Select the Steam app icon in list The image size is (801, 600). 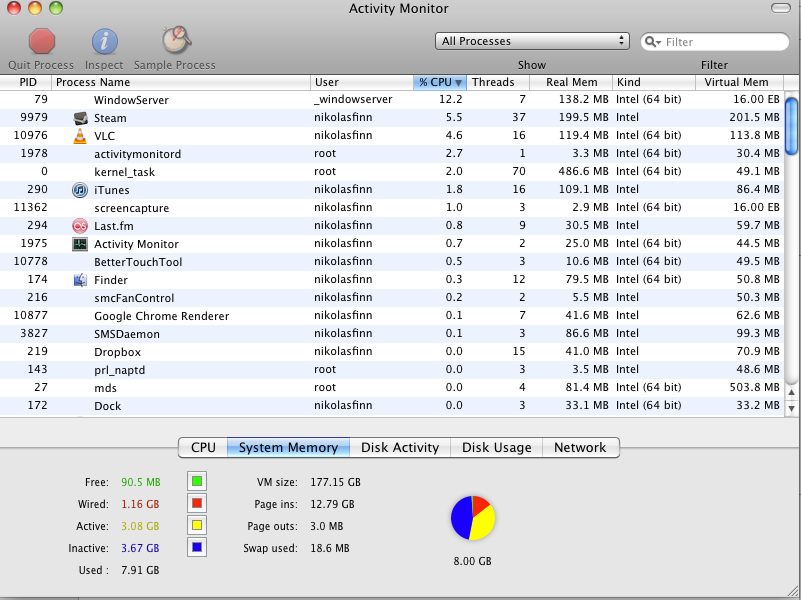80,118
